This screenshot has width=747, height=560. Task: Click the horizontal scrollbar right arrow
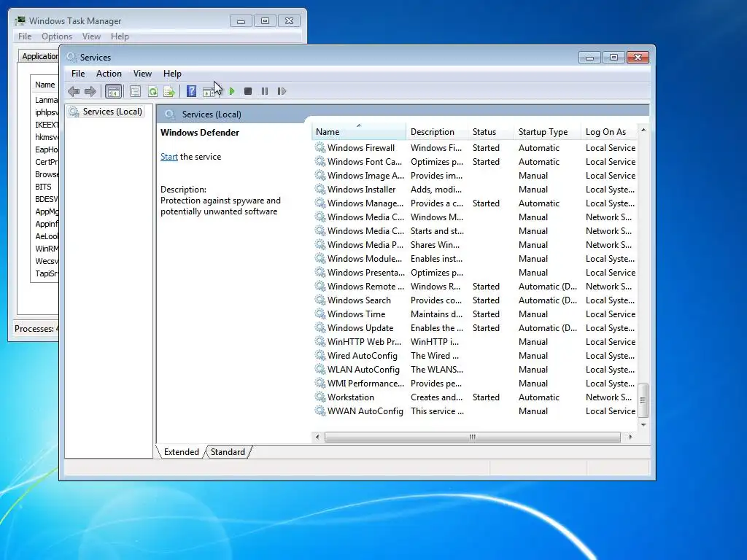tap(630, 437)
